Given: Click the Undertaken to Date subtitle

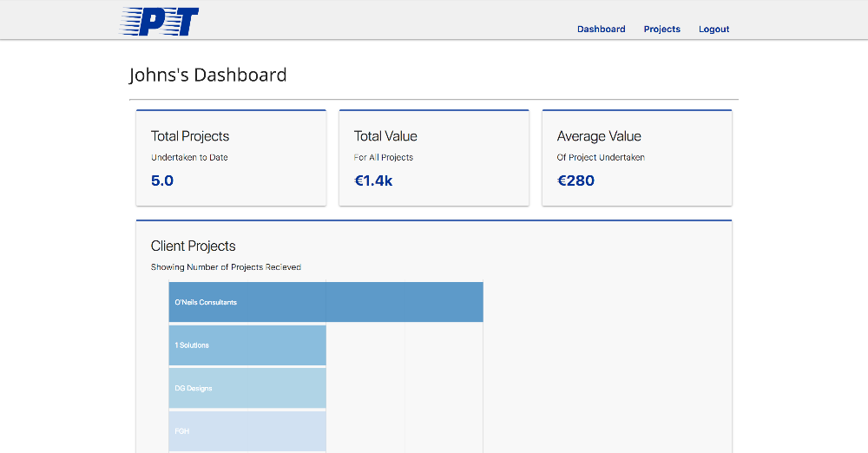Looking at the screenshot, I should (189, 158).
